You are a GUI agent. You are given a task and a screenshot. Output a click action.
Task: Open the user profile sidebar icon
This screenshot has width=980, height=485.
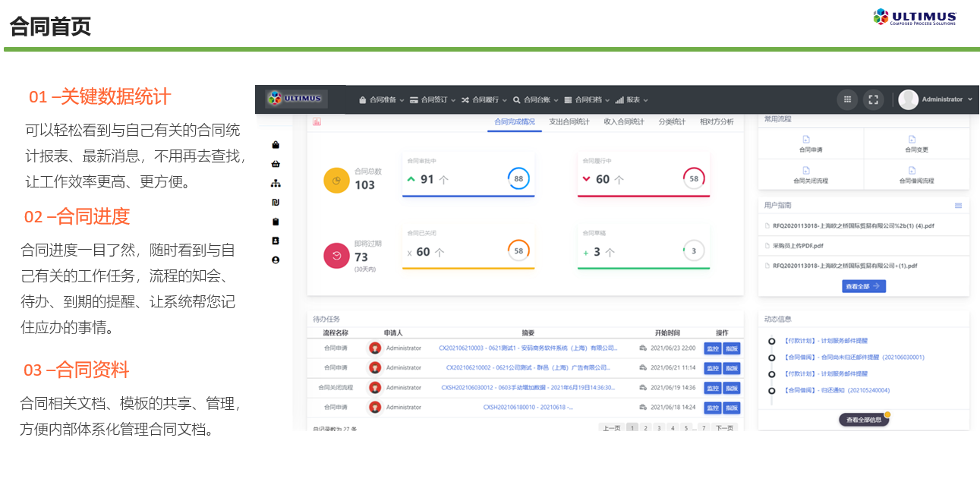pos(276,260)
